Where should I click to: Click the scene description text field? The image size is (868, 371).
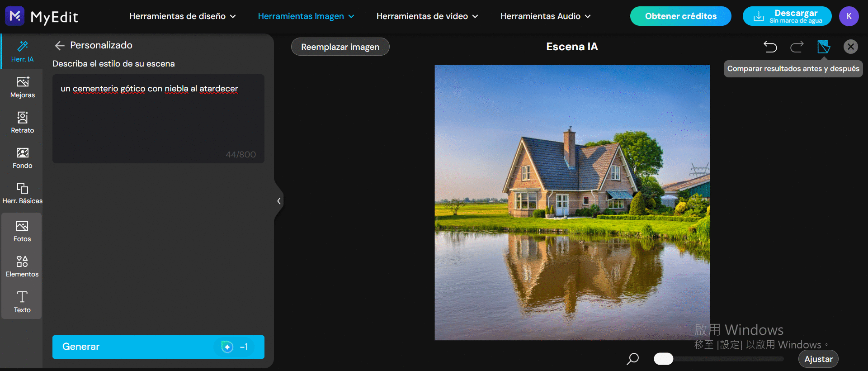click(158, 119)
